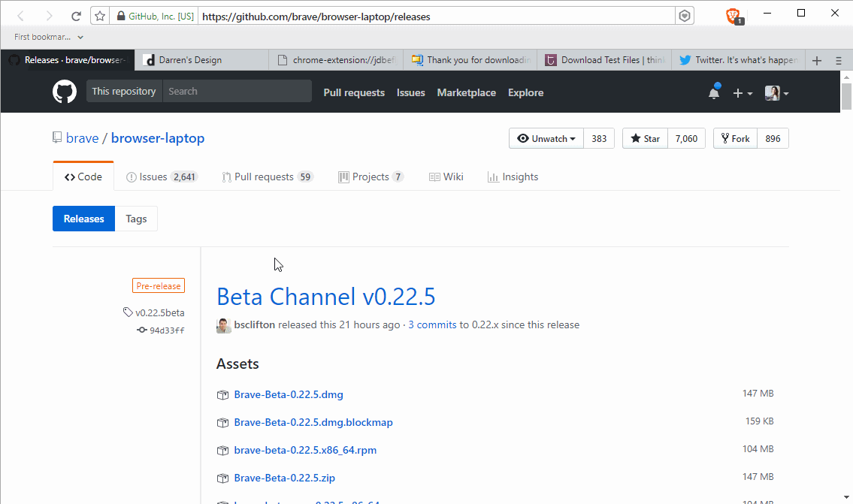This screenshot has height=504, width=853.
Task: Open the brave owner link
Action: click(x=82, y=138)
